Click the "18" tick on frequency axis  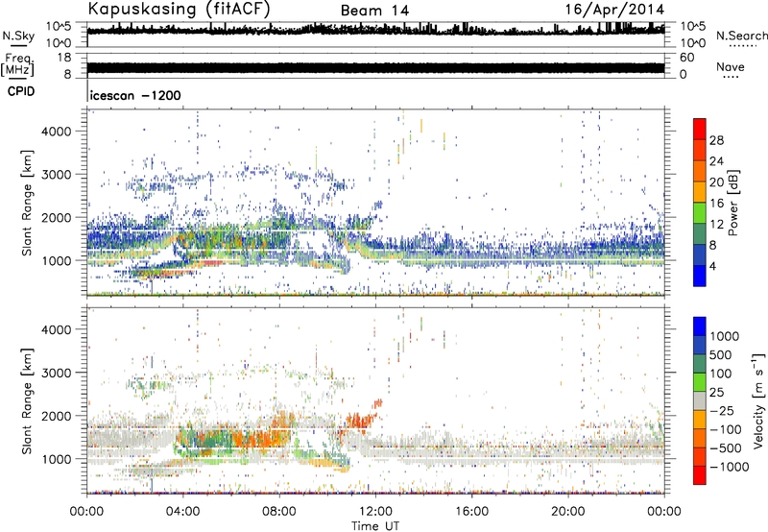(64, 58)
